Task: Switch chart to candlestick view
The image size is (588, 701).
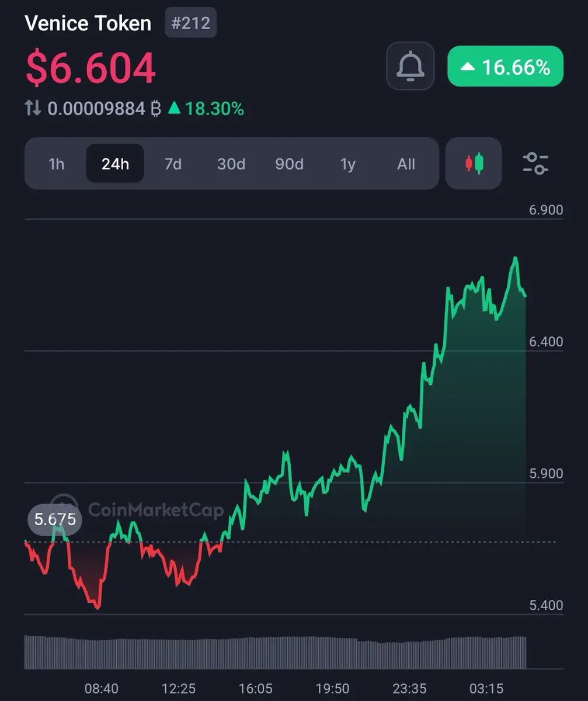Action: pos(474,163)
